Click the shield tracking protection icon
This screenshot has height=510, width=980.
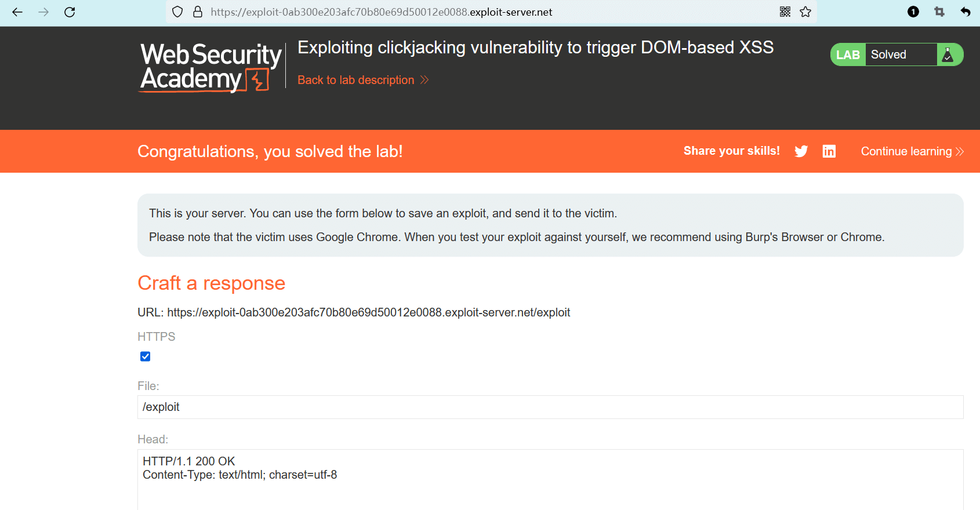pyautogui.click(x=178, y=12)
